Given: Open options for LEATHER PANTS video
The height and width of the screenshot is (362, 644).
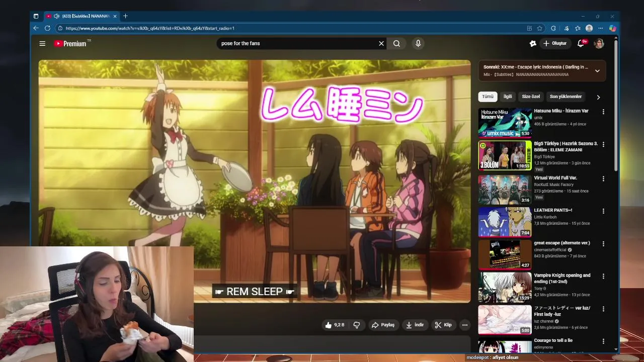Looking at the screenshot, I should point(603,211).
